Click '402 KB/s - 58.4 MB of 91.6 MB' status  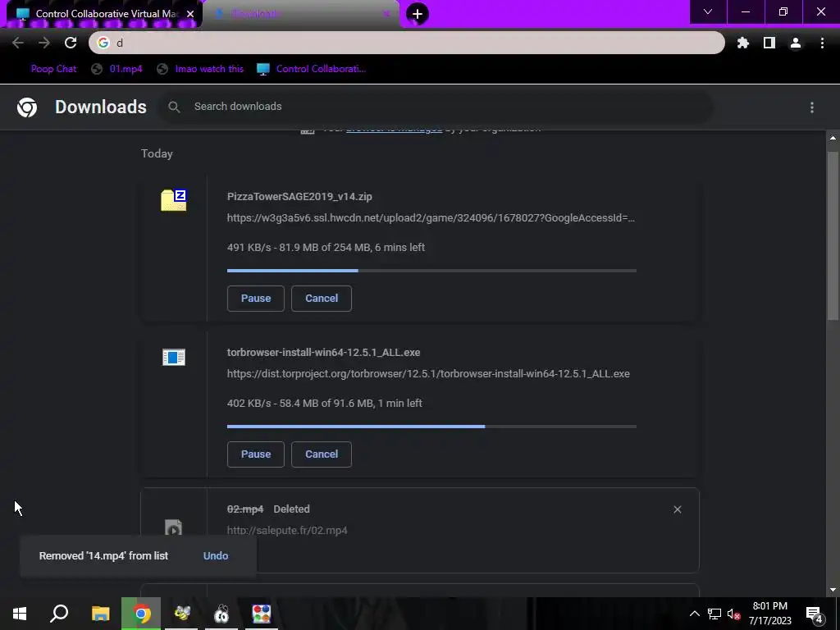click(325, 404)
